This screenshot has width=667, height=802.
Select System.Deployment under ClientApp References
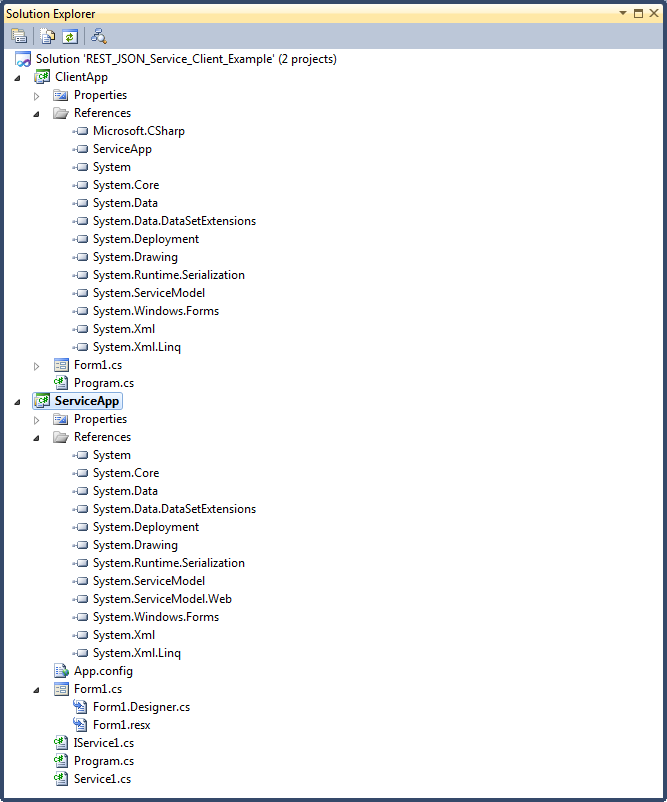point(146,239)
